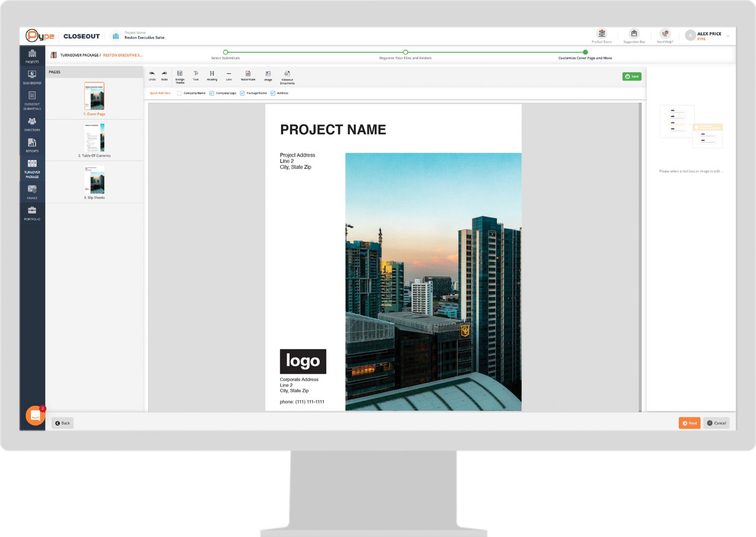The image size is (756, 537).
Task: Click the orange Next button
Action: click(x=689, y=423)
